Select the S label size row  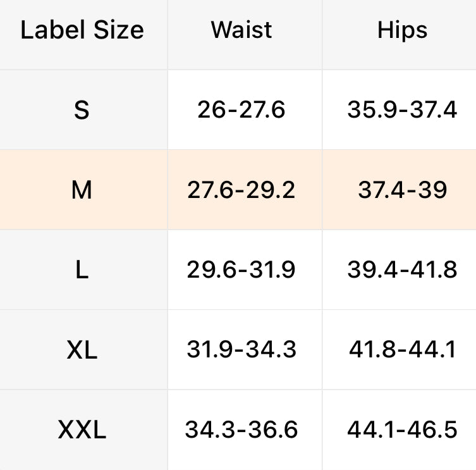pos(82,110)
